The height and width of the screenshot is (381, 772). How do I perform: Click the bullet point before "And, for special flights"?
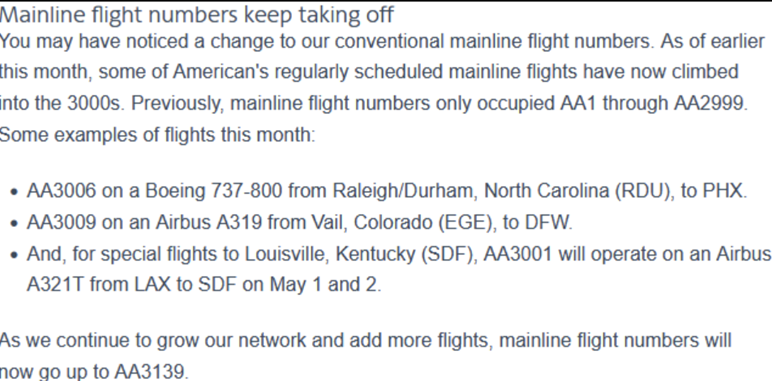pos(14,255)
